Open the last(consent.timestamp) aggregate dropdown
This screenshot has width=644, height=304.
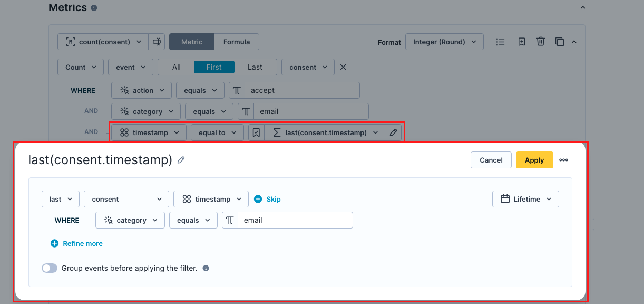click(x=325, y=132)
